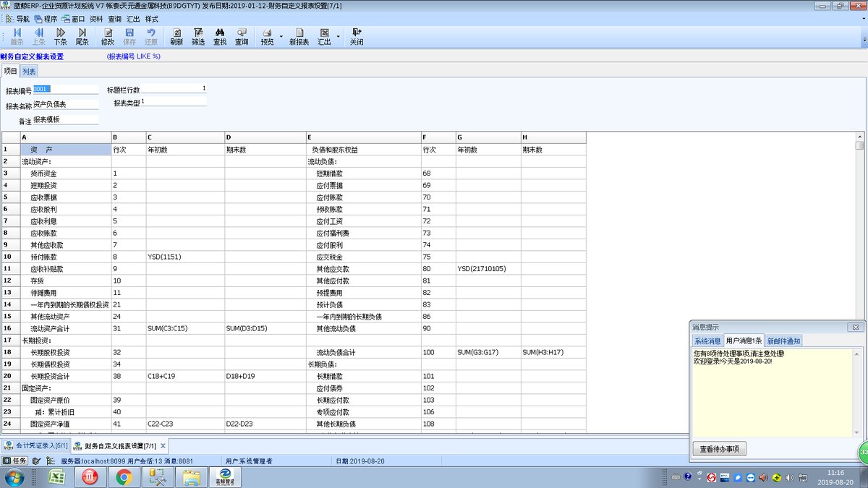Click the 任务 task button in status bar
868x488 pixels.
pyautogui.click(x=15, y=461)
